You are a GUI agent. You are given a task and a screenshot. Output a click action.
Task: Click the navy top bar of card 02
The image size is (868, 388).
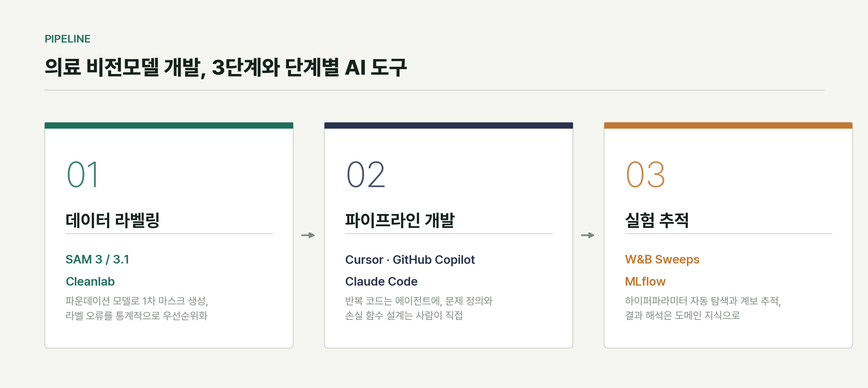449,125
